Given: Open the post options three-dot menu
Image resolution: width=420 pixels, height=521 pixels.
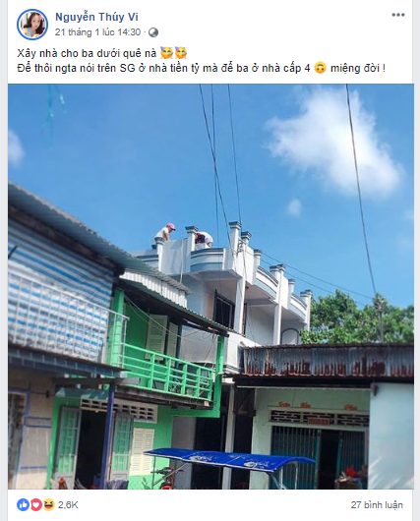Looking at the screenshot, I should 397,15.
